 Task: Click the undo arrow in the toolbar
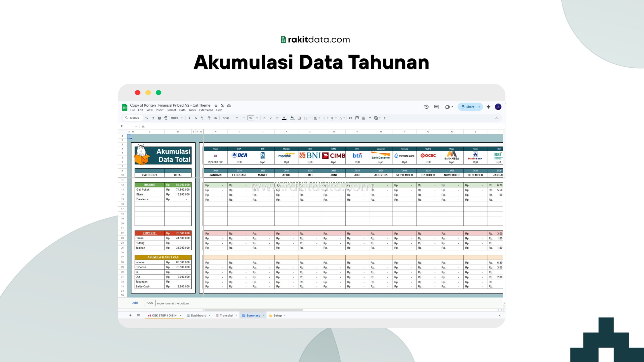point(146,118)
